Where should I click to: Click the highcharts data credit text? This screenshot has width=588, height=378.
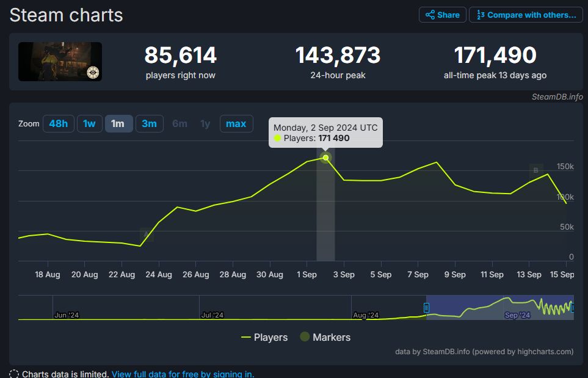484,352
